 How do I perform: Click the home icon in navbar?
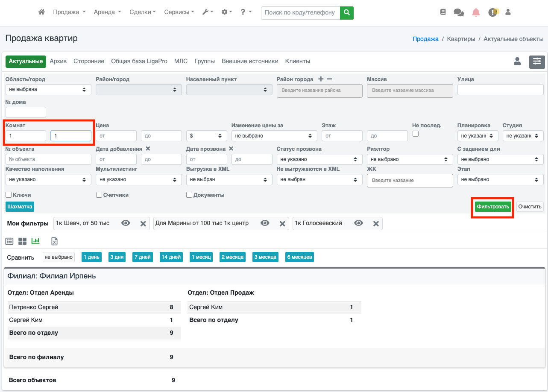41,12
